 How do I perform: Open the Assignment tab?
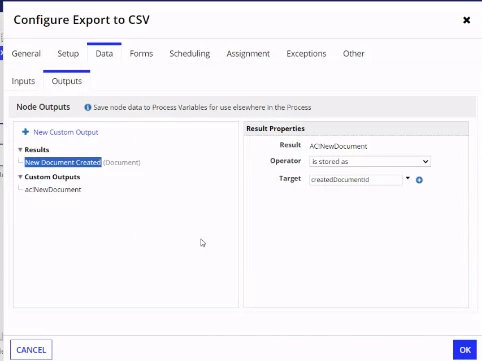coord(248,54)
